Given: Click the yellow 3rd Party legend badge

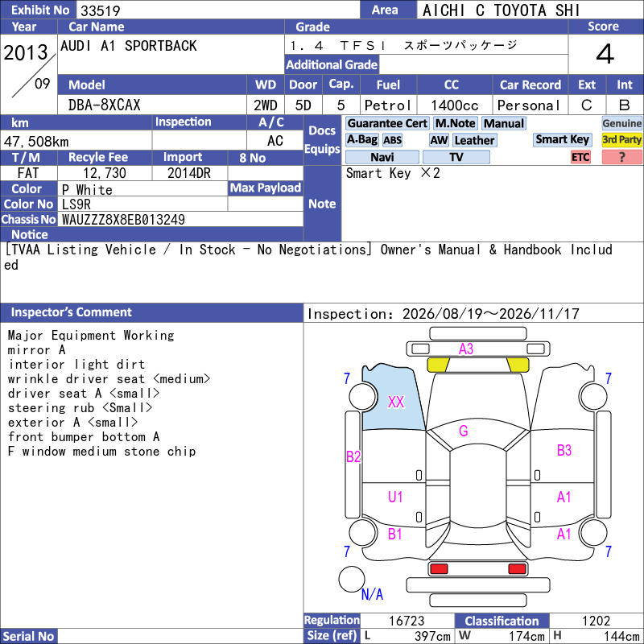Looking at the screenshot, I should tap(621, 139).
